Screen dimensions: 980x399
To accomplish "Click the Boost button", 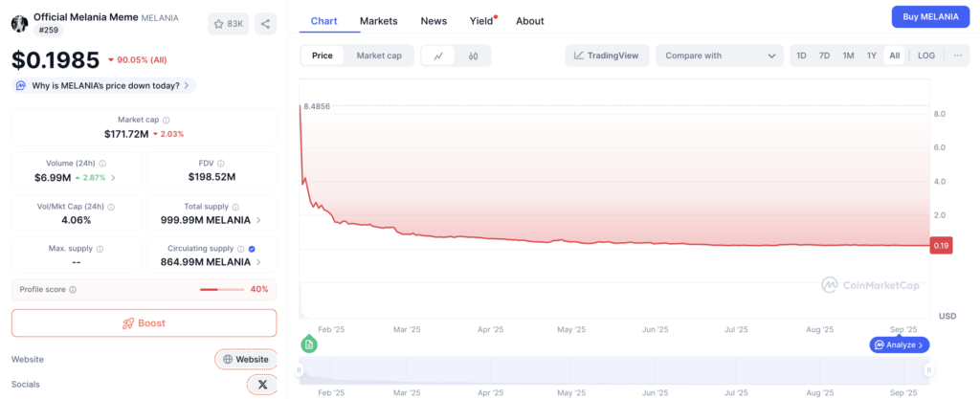I will 144,323.
